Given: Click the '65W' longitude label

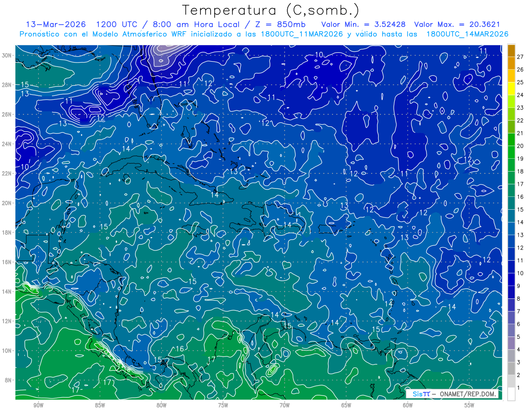Looking at the screenshot, I should click(x=346, y=405).
